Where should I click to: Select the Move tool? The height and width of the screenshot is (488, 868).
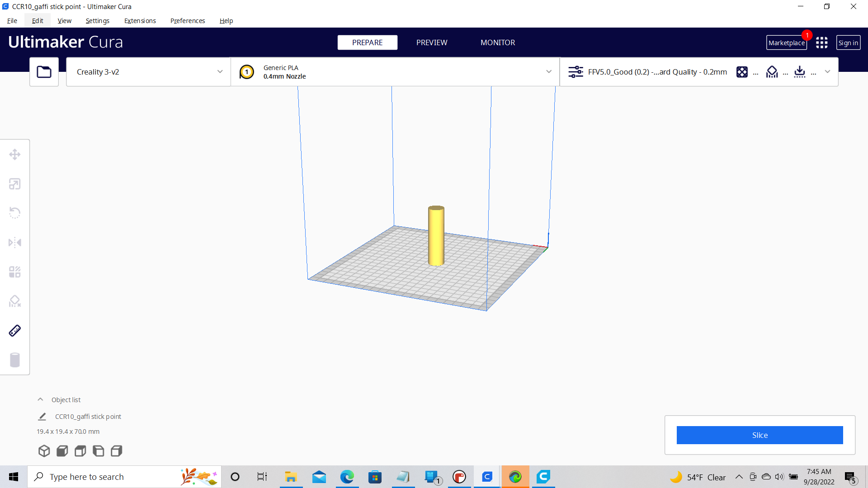[x=15, y=155]
